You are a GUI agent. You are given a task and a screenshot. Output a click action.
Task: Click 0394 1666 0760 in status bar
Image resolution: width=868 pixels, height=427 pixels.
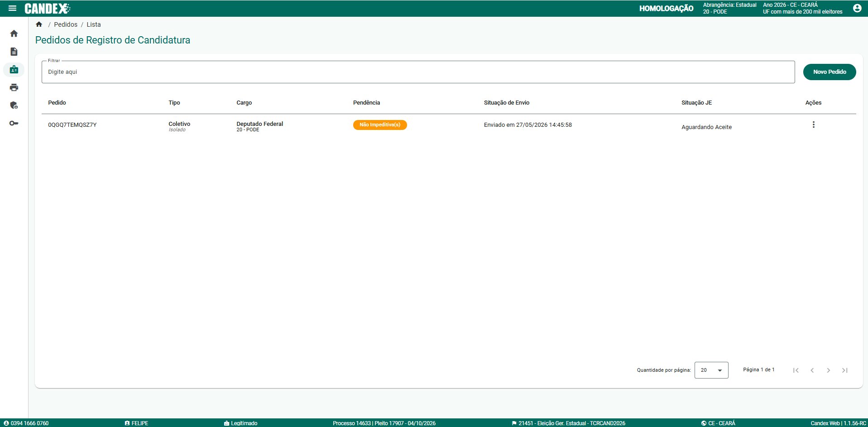[x=26, y=423]
